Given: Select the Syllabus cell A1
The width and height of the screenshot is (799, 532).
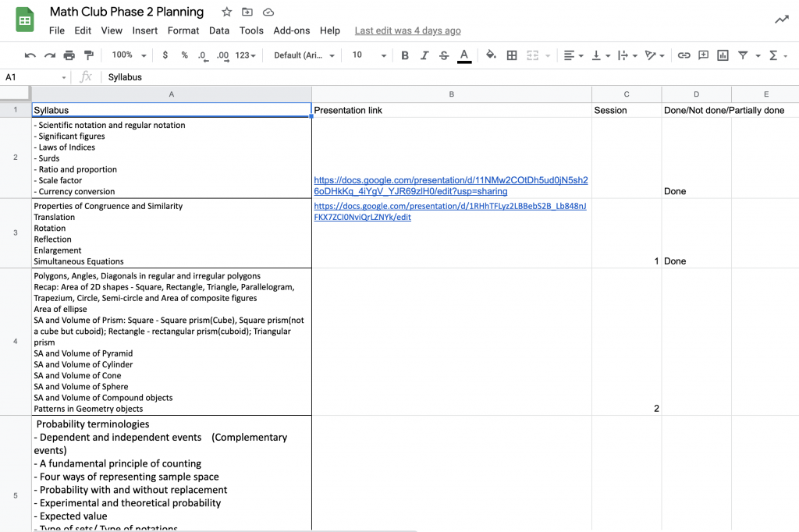Looking at the screenshot, I should coord(171,110).
